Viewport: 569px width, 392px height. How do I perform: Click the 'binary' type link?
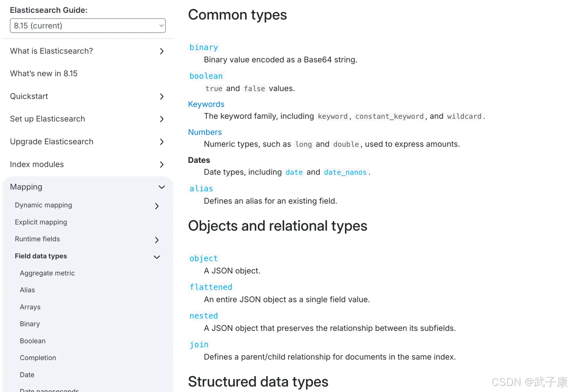204,47
